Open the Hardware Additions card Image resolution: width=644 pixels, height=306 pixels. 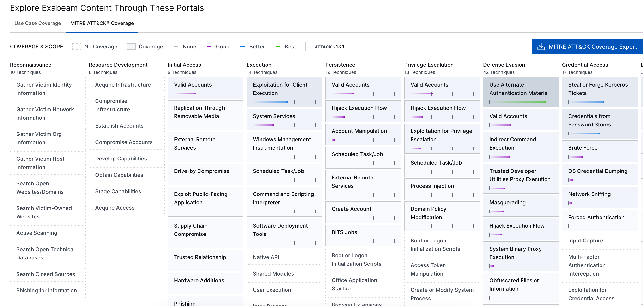coord(206,284)
